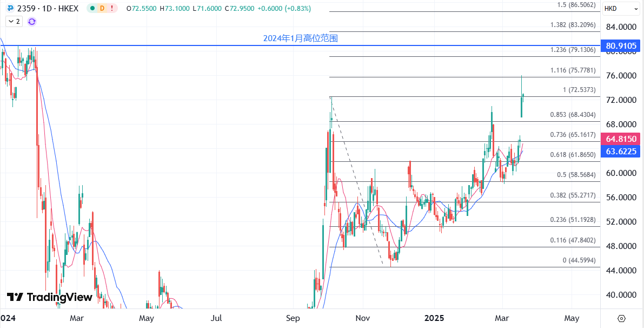Click the close value C72.9500
This screenshot has height=328, width=644.
click(x=240, y=8)
